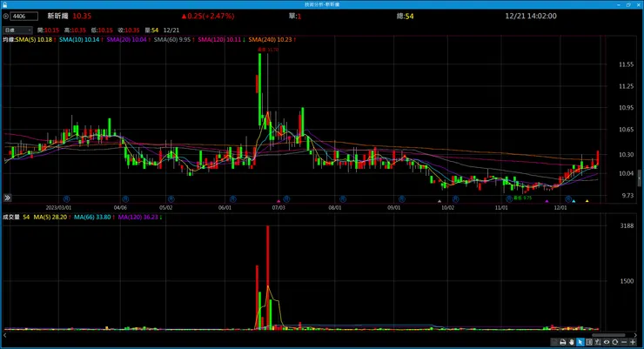Click the 最低 9.75 low price label

pos(522,198)
